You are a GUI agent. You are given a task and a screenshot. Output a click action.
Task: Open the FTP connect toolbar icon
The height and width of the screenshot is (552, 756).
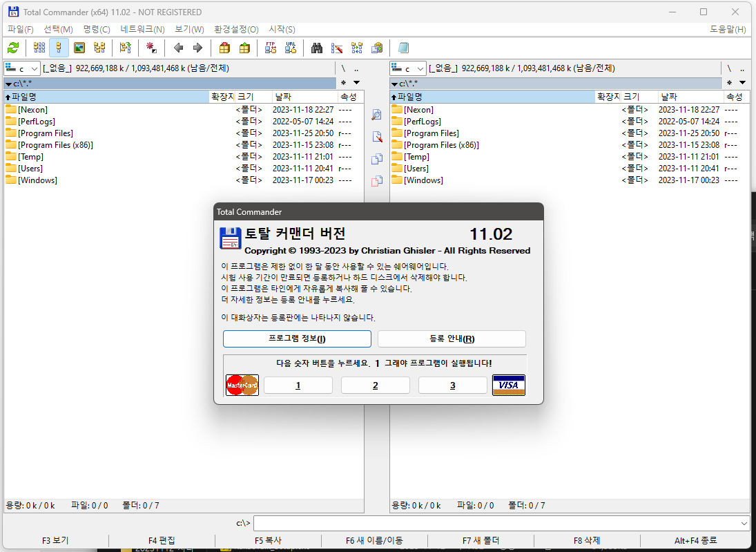click(271, 48)
